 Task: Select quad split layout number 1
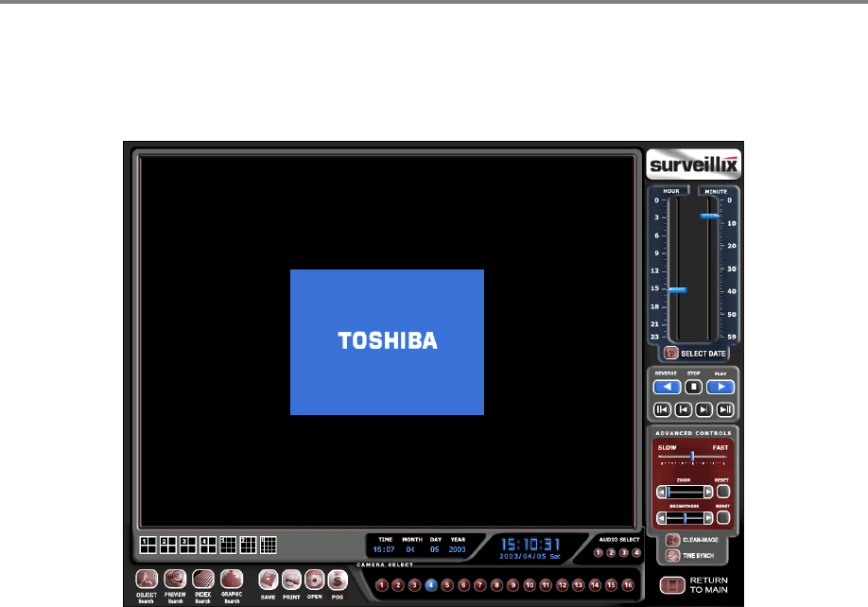pos(148,545)
